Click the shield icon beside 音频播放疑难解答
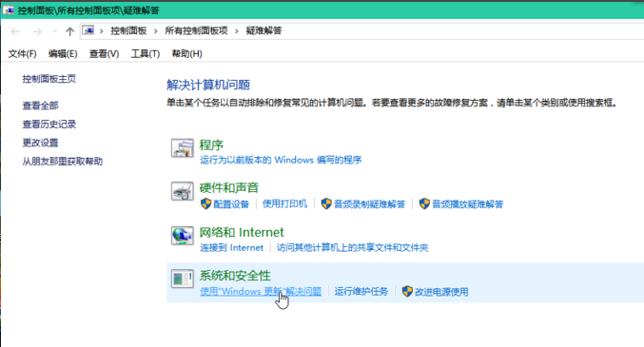The image size is (644, 347). tap(424, 203)
